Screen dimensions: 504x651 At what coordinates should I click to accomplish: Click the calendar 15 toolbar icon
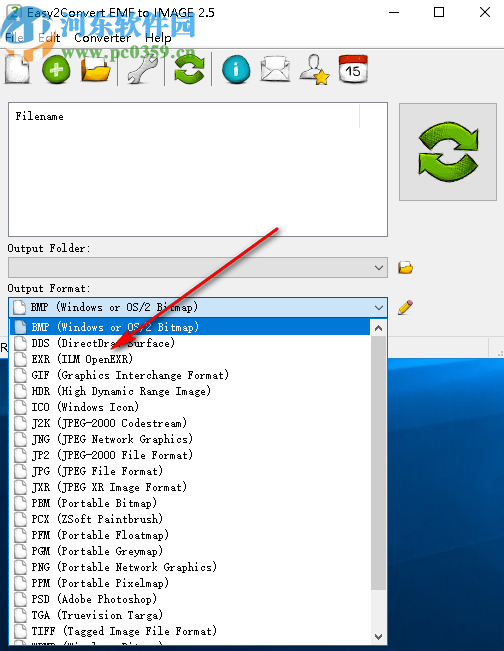pyautogui.click(x=353, y=69)
